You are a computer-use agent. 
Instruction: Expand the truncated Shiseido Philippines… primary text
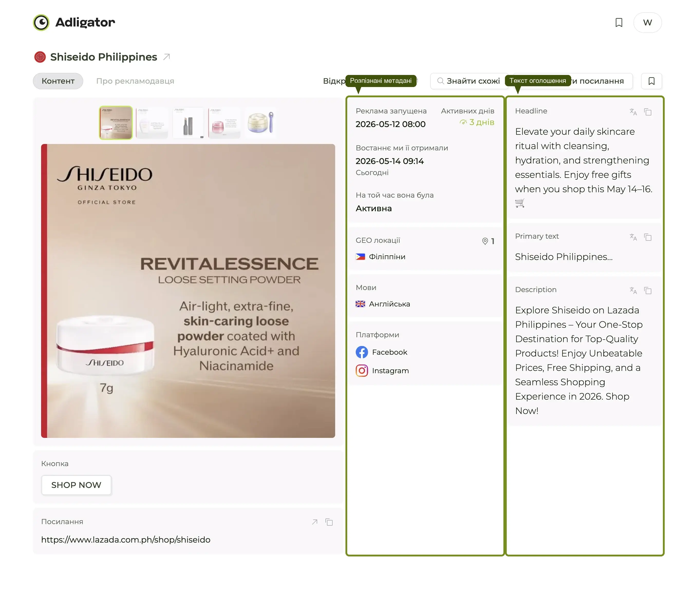point(564,257)
